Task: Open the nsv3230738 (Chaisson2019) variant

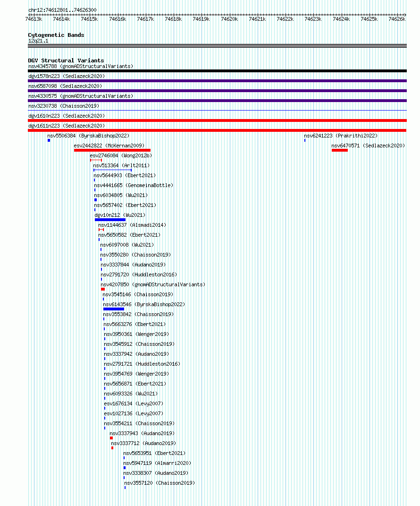Action: pyautogui.click(x=64, y=106)
